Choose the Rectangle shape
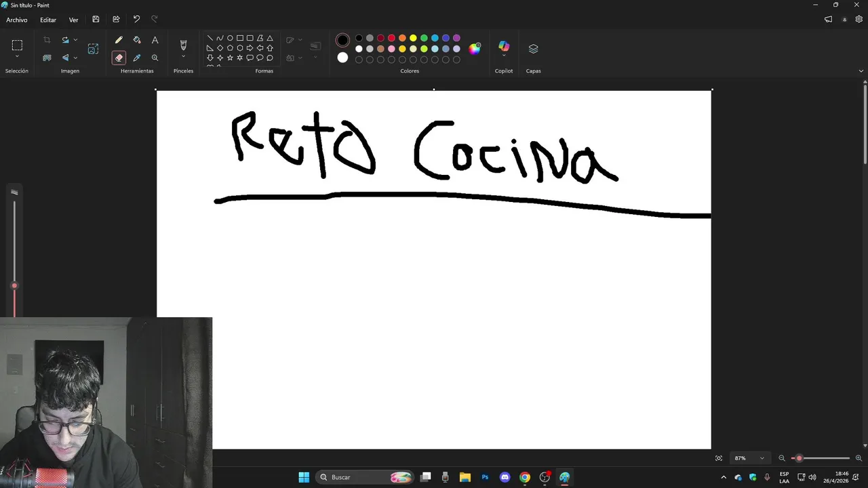 click(240, 38)
